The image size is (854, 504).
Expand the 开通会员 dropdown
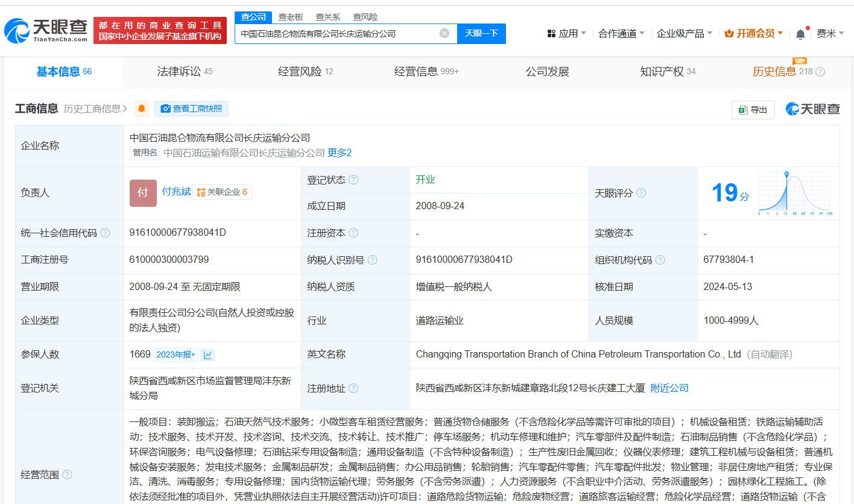tap(754, 34)
